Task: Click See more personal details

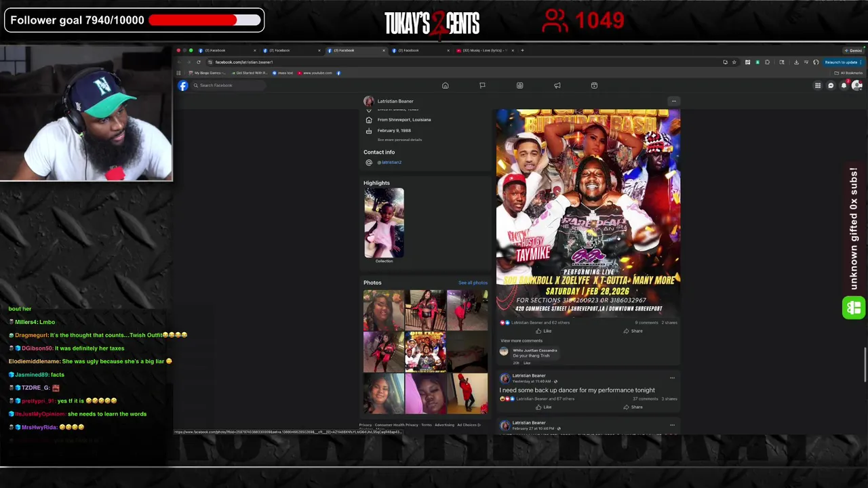Action: [399, 140]
